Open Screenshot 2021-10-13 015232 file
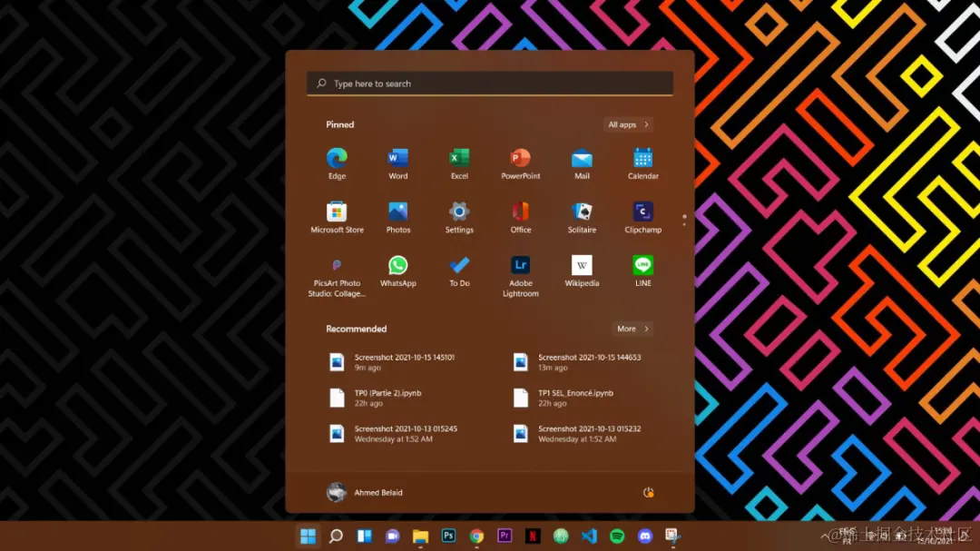Viewport: 980px width, 551px height. click(580, 433)
